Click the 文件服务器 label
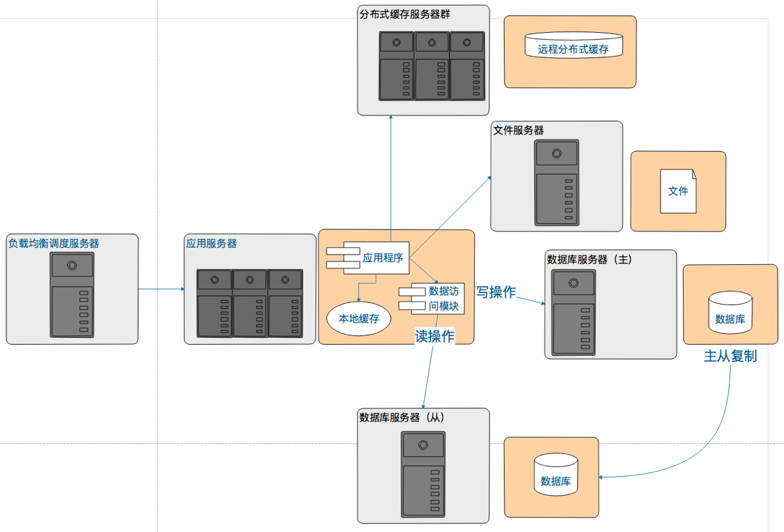Screen dimensions: 784x532 (518, 130)
